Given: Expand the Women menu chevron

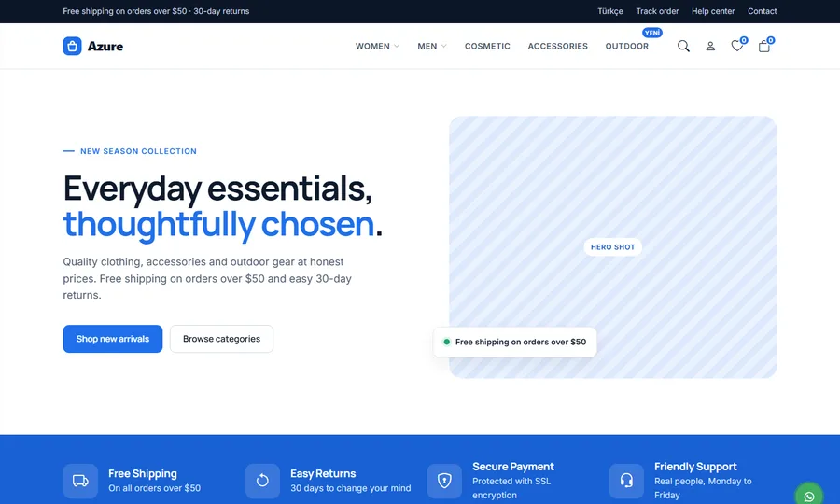Looking at the screenshot, I should click(397, 46).
